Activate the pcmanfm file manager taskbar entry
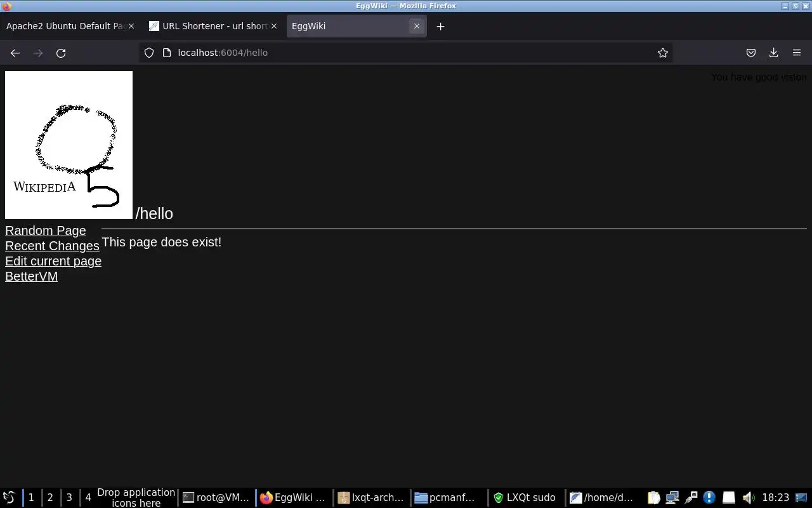 coord(449,498)
